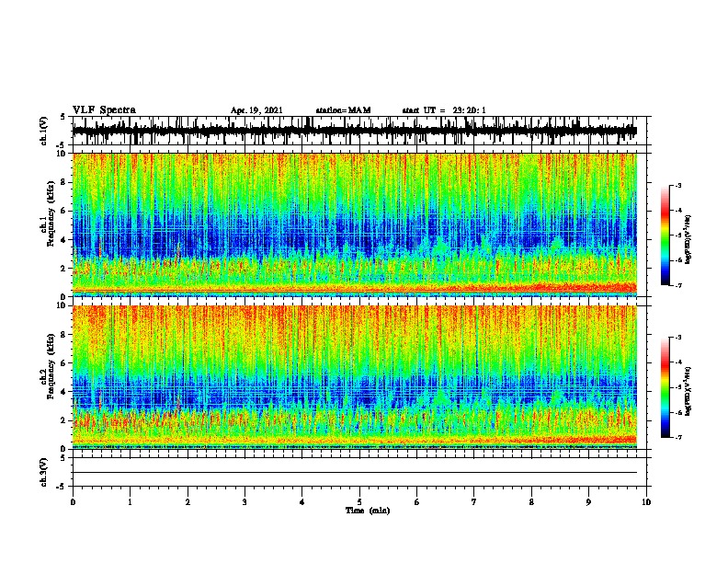Click the ch.2 spectrogram "2" kHz tick label

tap(64, 420)
